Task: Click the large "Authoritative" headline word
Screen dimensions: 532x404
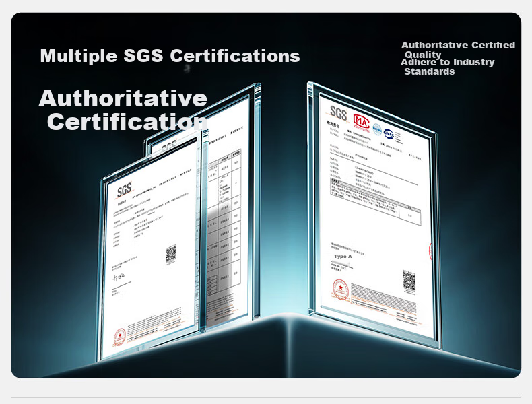Action: (123, 98)
